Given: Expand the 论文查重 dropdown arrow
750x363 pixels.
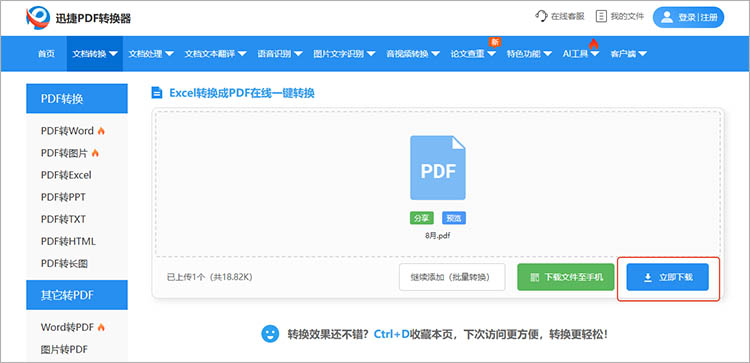Looking at the screenshot, I should click(x=492, y=54).
